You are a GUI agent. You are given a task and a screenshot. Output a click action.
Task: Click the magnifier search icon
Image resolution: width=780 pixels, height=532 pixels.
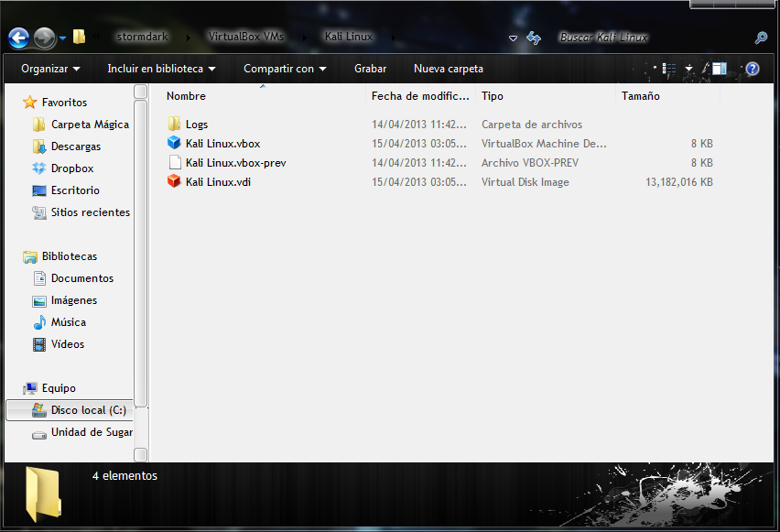pyautogui.click(x=761, y=38)
